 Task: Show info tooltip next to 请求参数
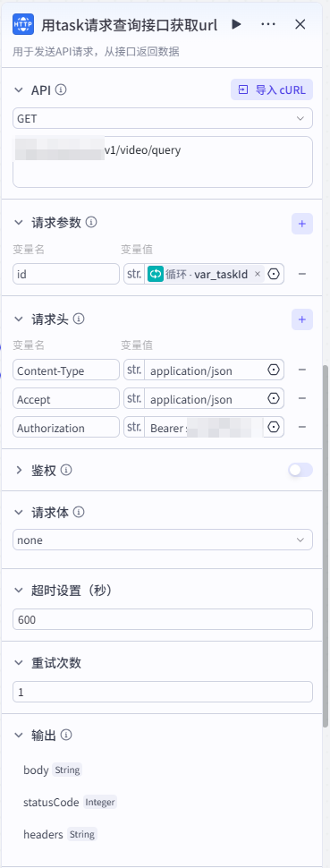[x=92, y=223]
